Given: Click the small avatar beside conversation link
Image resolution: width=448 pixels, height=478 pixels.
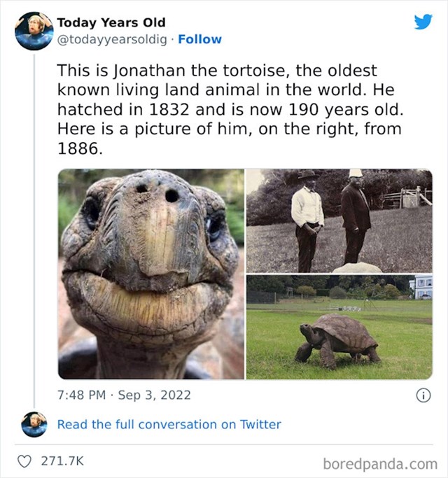Looking at the screenshot, I should coord(34,424).
